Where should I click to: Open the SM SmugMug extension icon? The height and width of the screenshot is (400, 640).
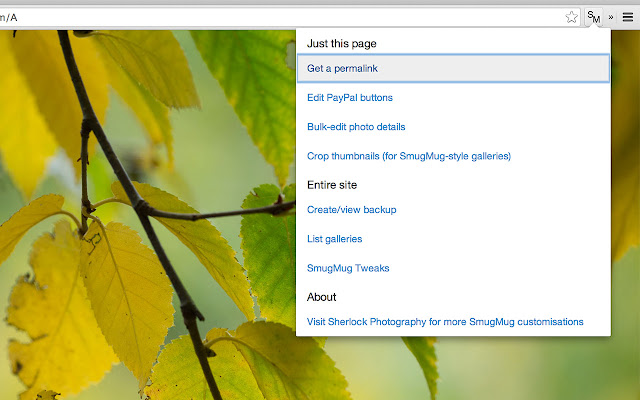tap(593, 17)
